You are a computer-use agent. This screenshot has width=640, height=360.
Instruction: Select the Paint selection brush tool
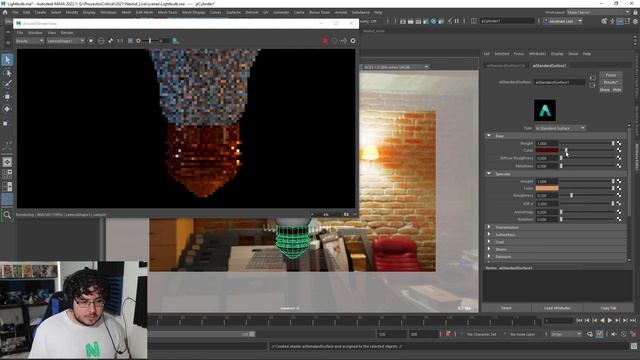(7, 84)
